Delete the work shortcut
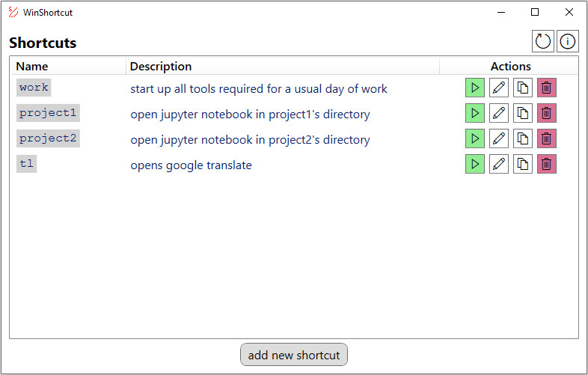 547,88
